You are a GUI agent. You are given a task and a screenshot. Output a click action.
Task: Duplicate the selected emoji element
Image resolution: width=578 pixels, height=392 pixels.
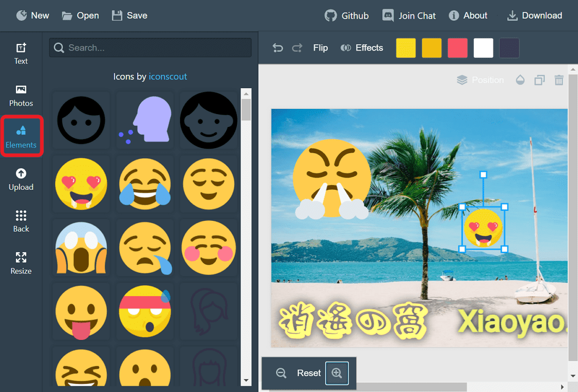coord(539,80)
